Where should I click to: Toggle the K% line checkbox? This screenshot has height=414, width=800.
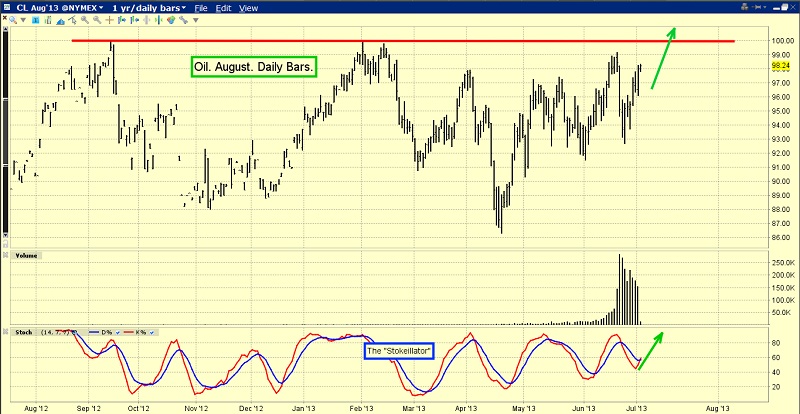click(152, 333)
